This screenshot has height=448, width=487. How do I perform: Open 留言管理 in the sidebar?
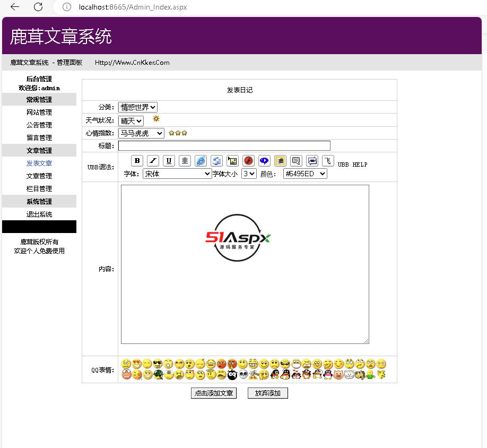pos(39,137)
